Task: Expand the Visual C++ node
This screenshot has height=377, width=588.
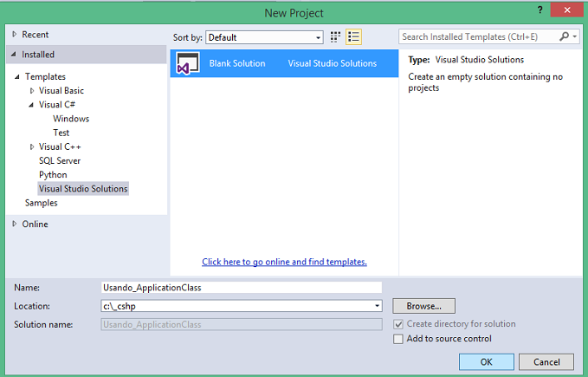Action: point(32,147)
